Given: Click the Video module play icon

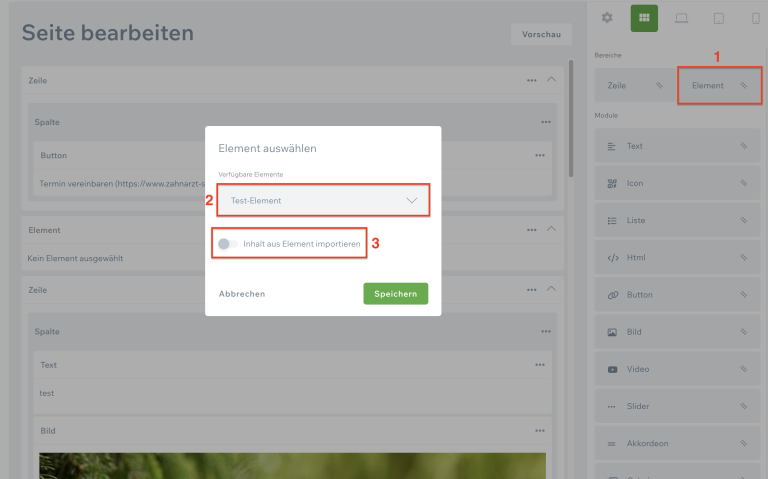Looking at the screenshot, I should point(611,369).
